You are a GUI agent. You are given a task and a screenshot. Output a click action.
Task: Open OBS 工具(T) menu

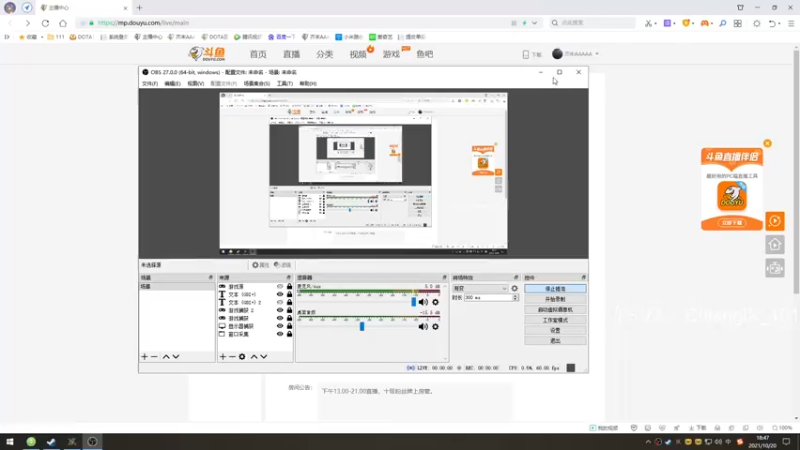(x=285, y=83)
